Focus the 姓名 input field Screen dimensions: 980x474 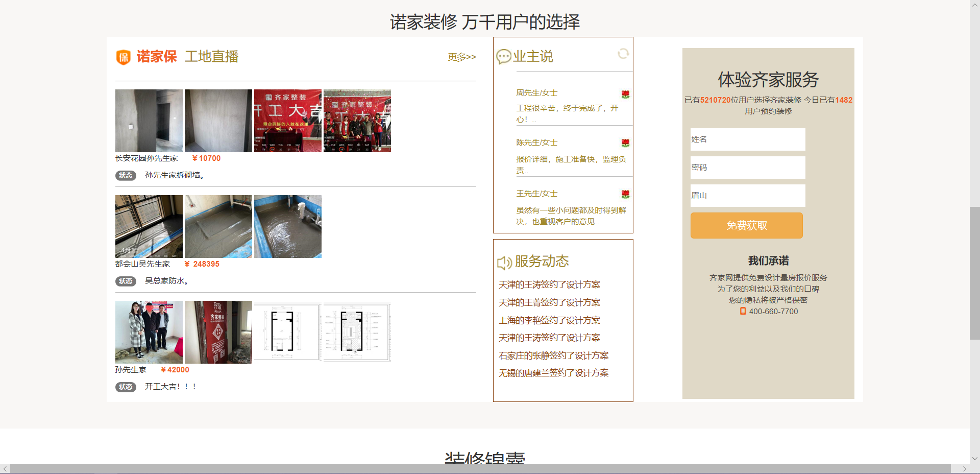747,139
